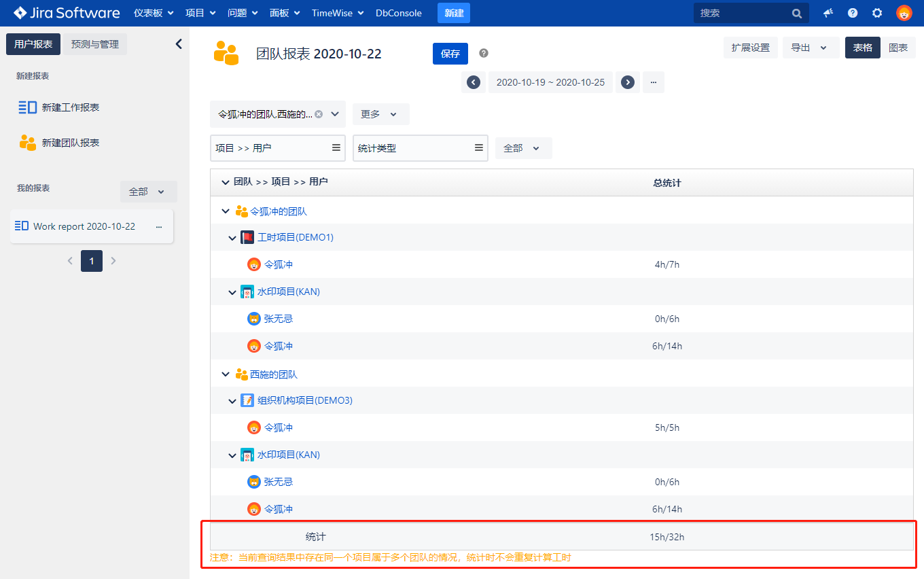The width and height of the screenshot is (924, 579).
Task: Open the settings gear in header
Action: tap(877, 13)
